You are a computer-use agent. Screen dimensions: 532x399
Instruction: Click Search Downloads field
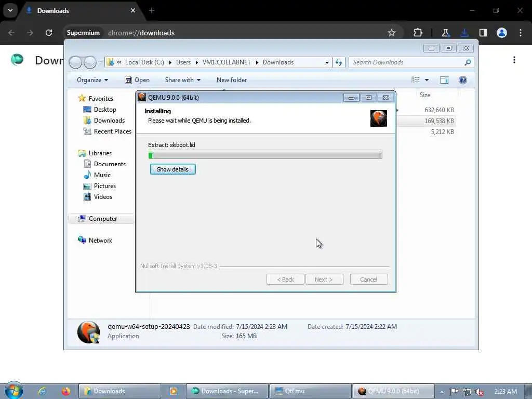tap(406, 62)
